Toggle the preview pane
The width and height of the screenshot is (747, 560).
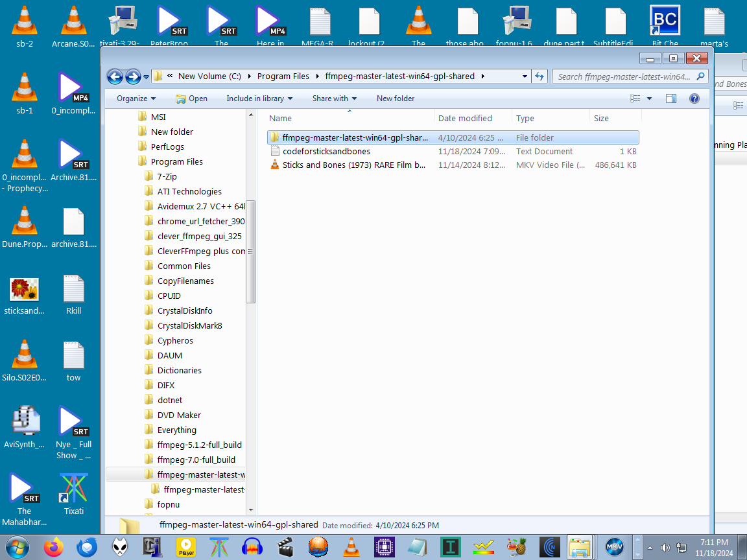[670, 99]
